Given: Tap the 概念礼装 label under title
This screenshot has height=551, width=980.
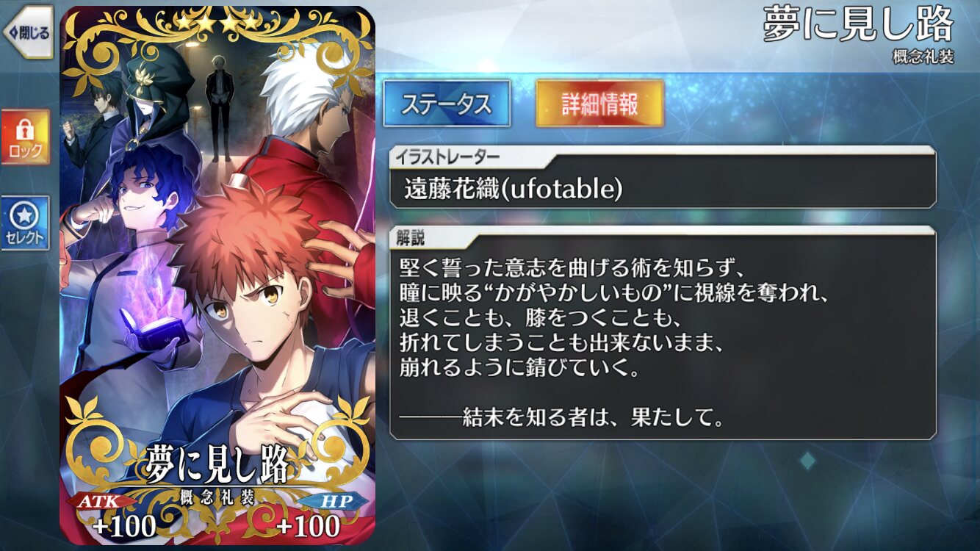Looking at the screenshot, I should (x=923, y=57).
